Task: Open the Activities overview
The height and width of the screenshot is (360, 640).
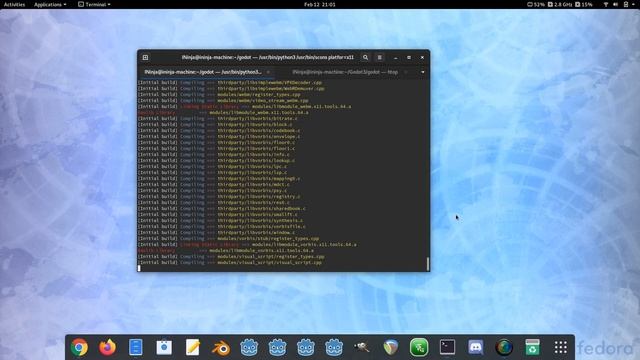Action: click(14, 4)
